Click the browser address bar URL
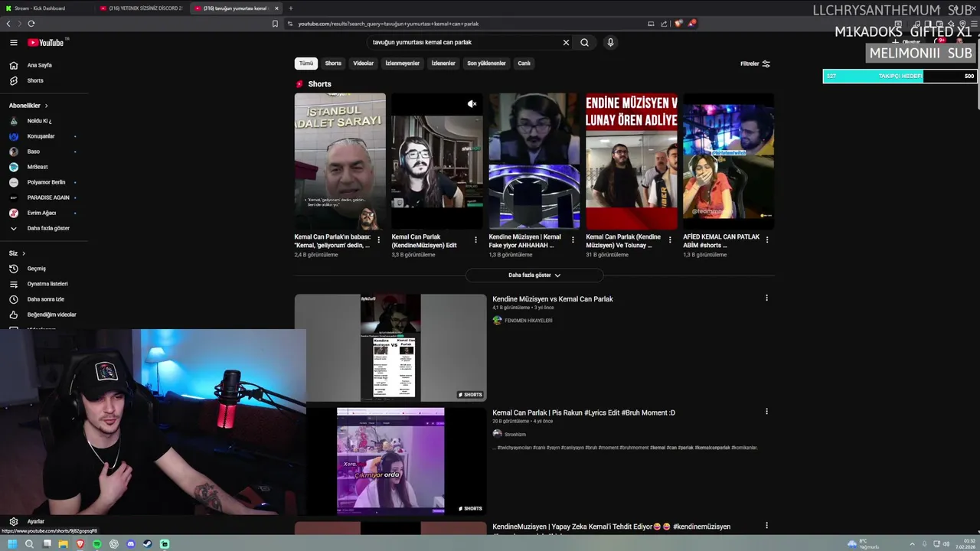Screen dimensions: 980x551 coord(388,24)
